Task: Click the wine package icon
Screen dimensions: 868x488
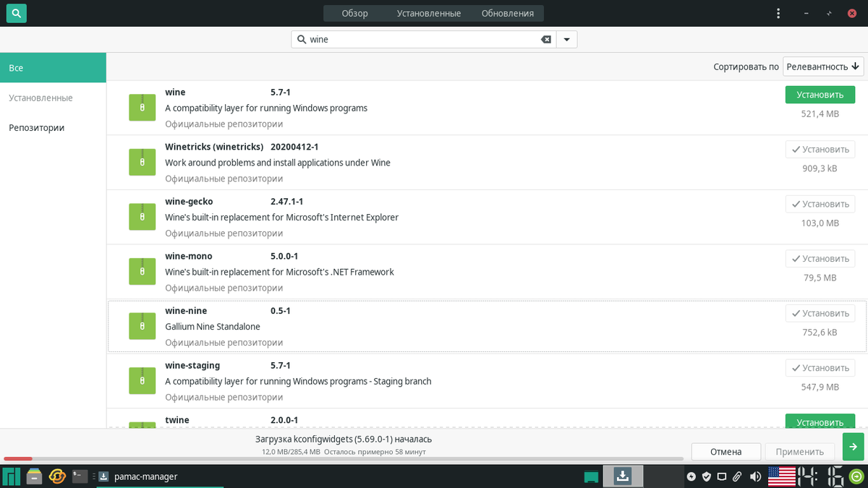Action: pyautogui.click(x=142, y=107)
